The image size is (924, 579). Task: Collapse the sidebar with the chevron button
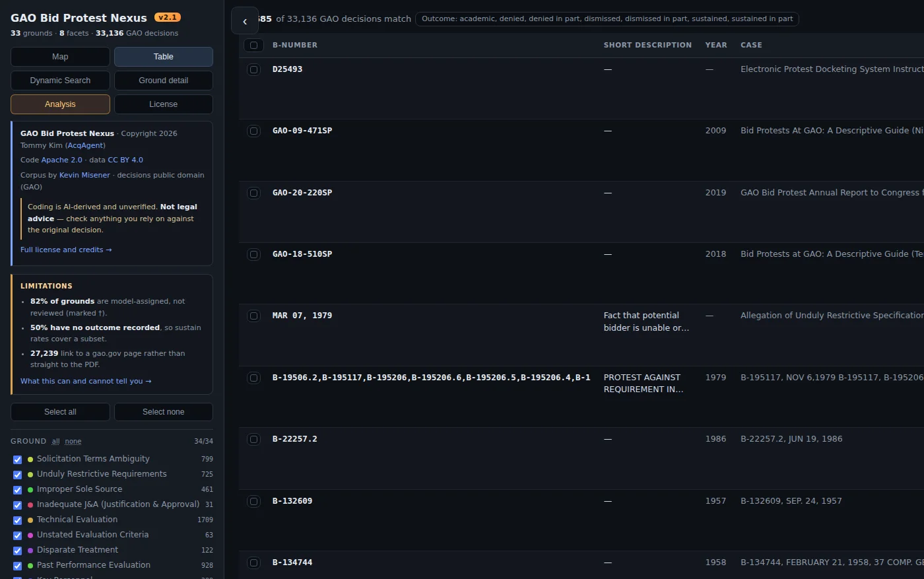(x=245, y=21)
